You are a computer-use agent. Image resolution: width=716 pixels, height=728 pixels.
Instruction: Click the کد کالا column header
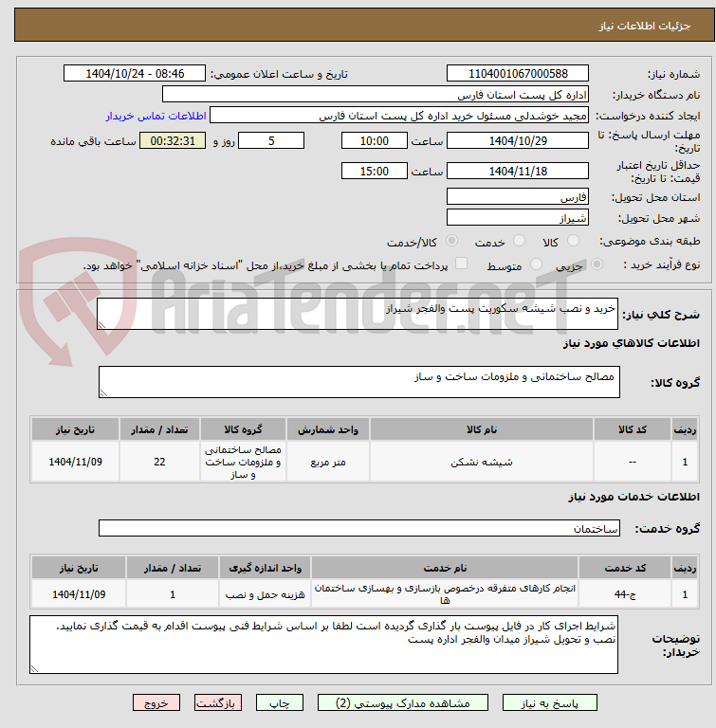click(632, 429)
